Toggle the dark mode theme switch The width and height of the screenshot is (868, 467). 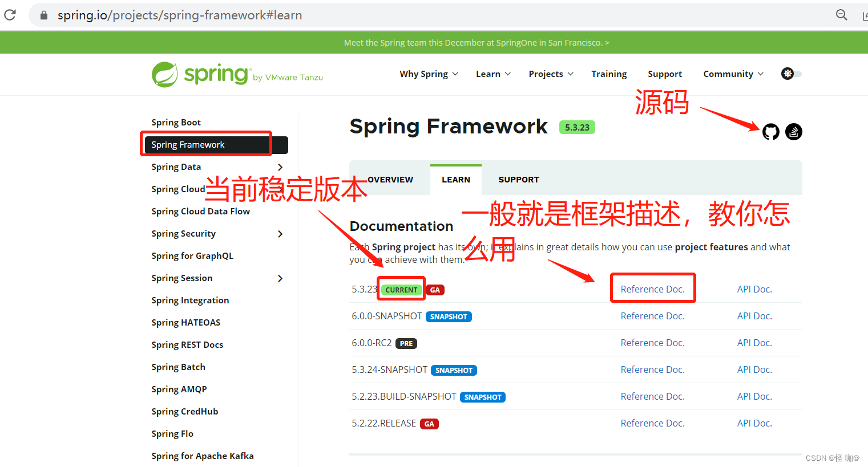pyautogui.click(x=792, y=74)
